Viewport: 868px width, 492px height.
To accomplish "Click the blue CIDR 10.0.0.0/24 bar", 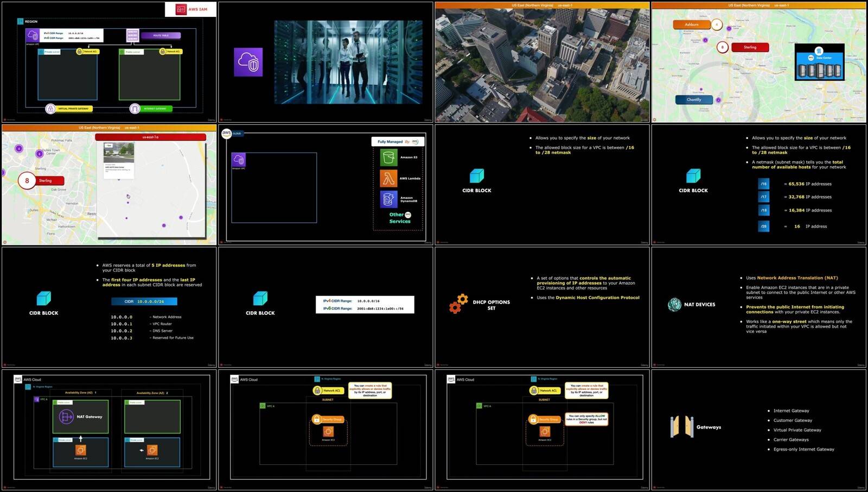I will 144,301.
